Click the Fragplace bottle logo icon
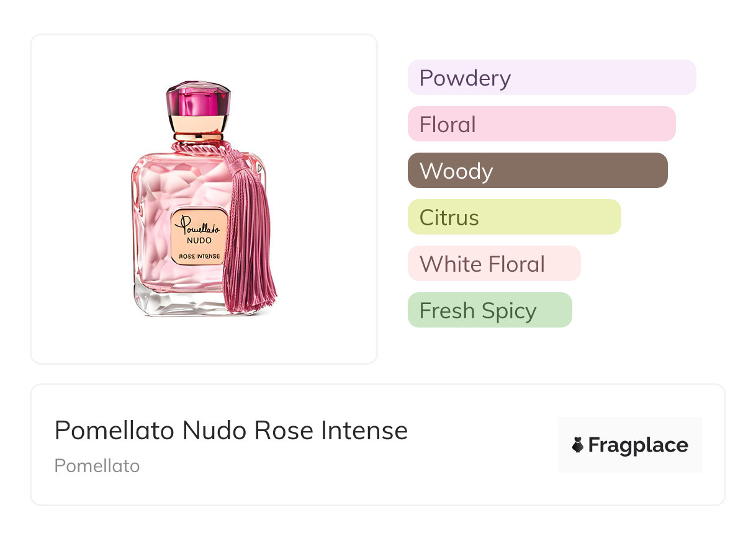The height and width of the screenshot is (536, 756). point(578,445)
